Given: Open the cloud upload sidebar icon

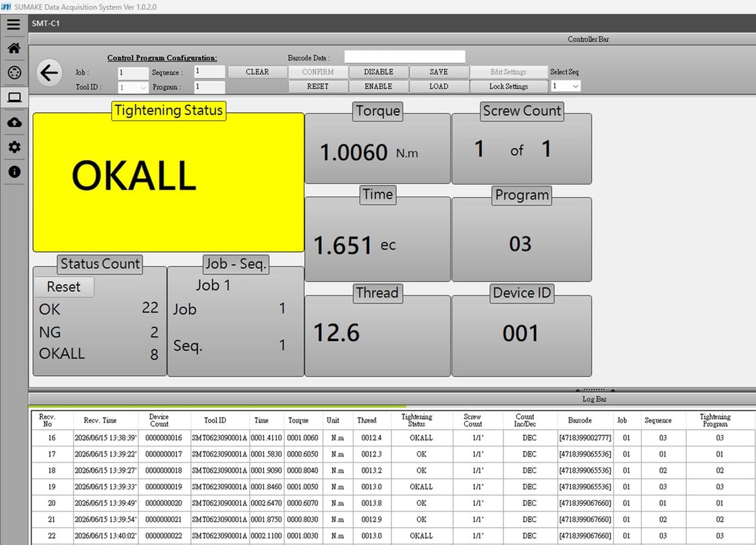Looking at the screenshot, I should [14, 122].
